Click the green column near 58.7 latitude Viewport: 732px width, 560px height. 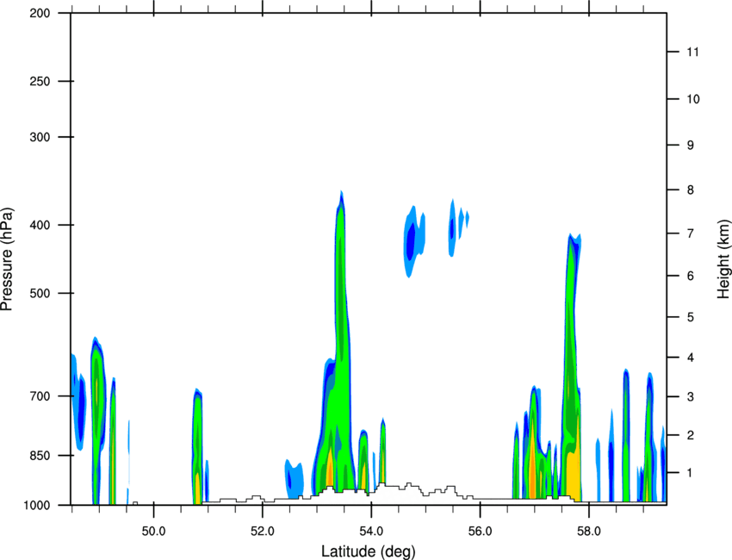626,434
